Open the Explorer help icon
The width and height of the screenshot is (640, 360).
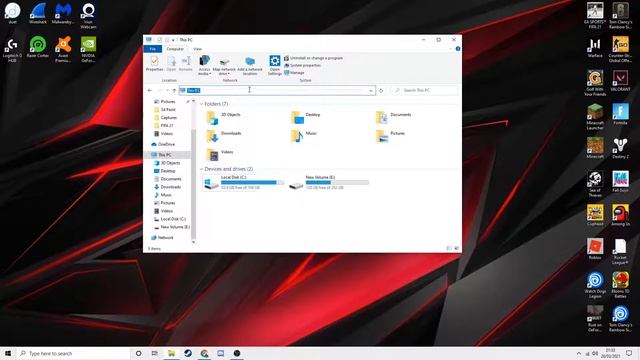point(458,49)
